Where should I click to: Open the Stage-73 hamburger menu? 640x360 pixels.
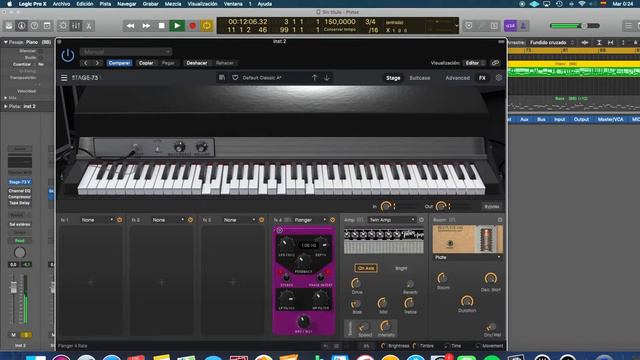coord(64,78)
